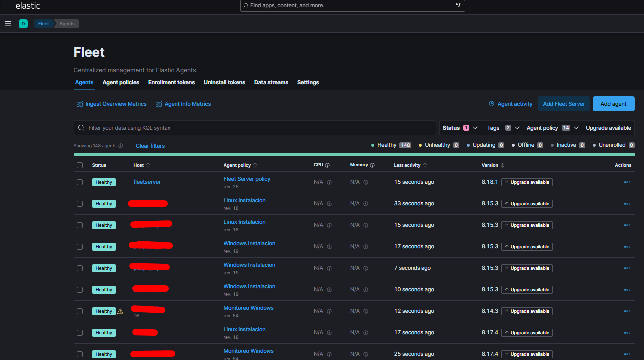The width and height of the screenshot is (644, 360).
Task: Open the Status filter dropdown
Action: click(460, 128)
